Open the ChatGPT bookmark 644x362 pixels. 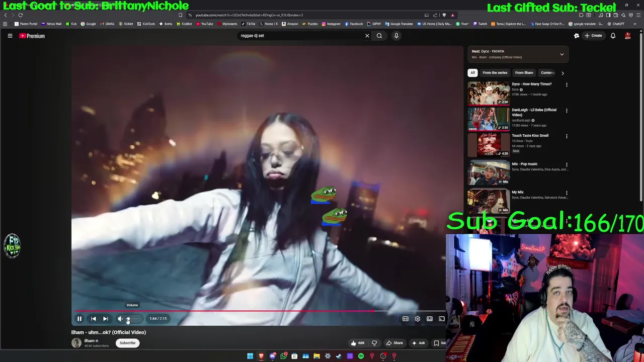[615, 24]
